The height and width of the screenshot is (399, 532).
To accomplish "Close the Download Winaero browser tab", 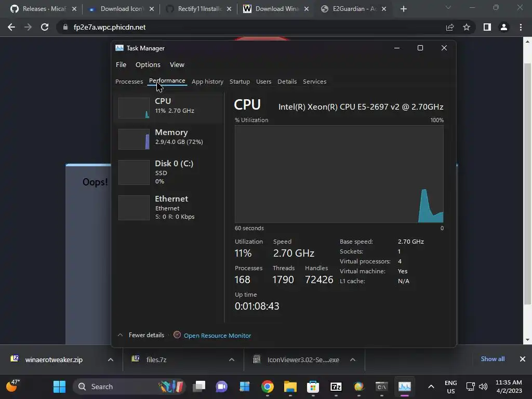I will point(307,9).
